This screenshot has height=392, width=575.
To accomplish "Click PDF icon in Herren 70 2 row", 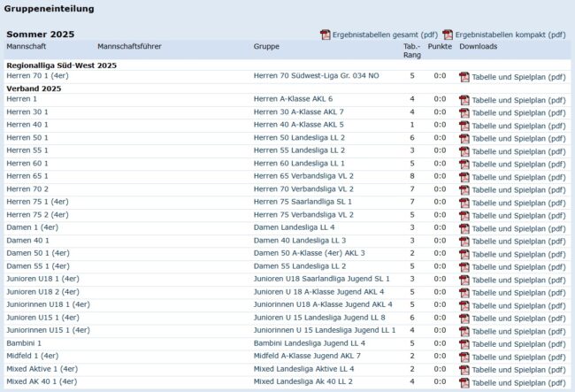I will (x=464, y=189).
